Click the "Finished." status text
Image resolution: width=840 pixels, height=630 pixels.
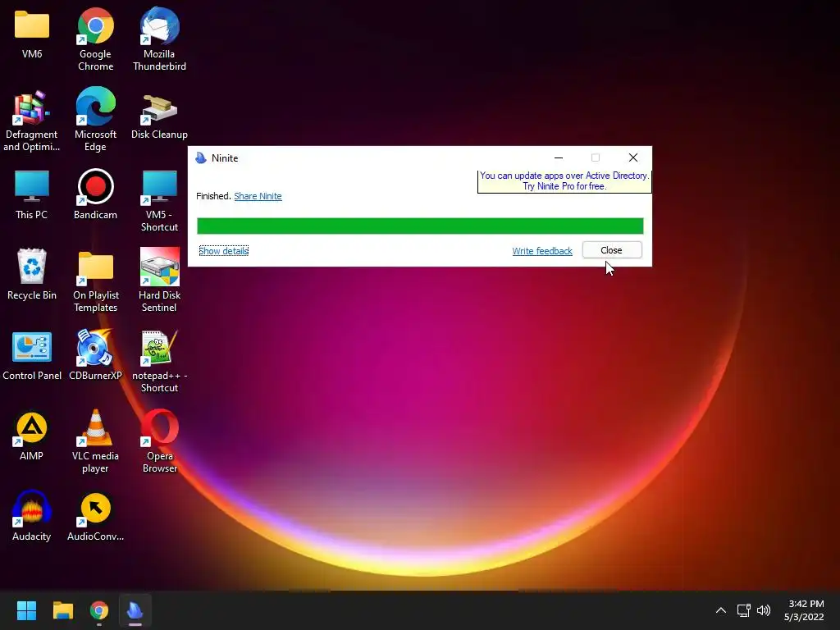tap(214, 196)
